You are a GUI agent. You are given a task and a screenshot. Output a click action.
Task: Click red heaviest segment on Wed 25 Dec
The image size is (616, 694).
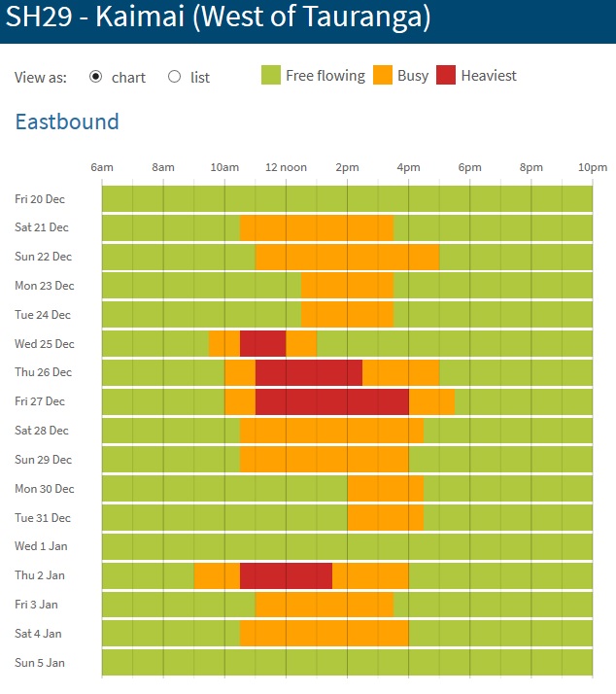262,343
